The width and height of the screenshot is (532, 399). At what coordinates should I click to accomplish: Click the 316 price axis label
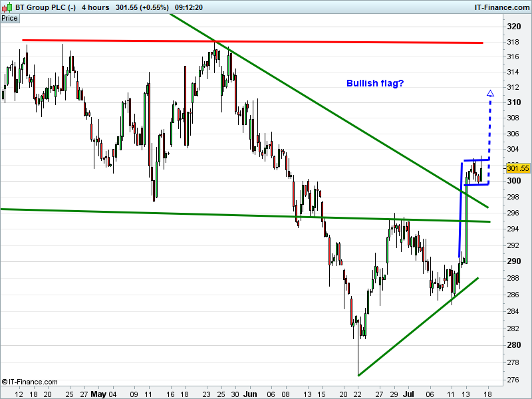(x=513, y=57)
